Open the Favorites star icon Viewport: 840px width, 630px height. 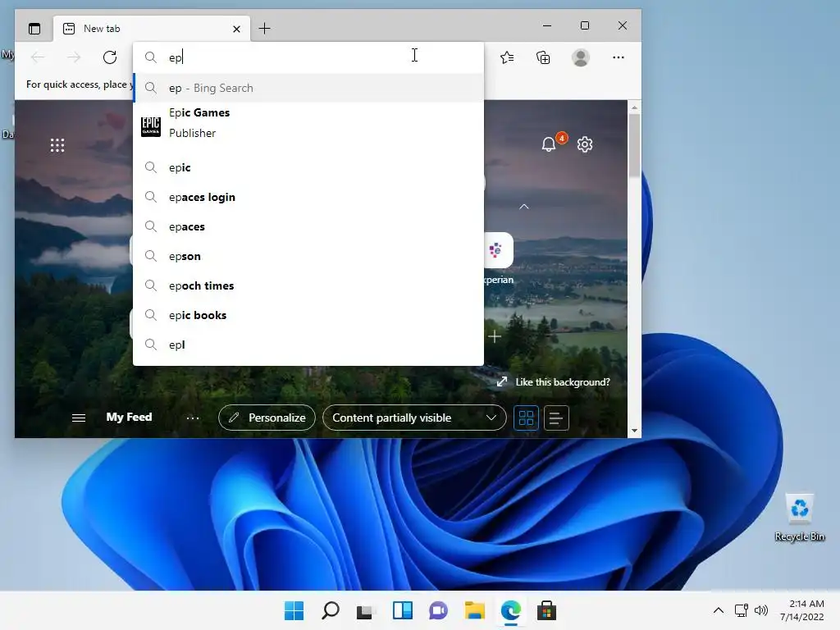(x=507, y=57)
